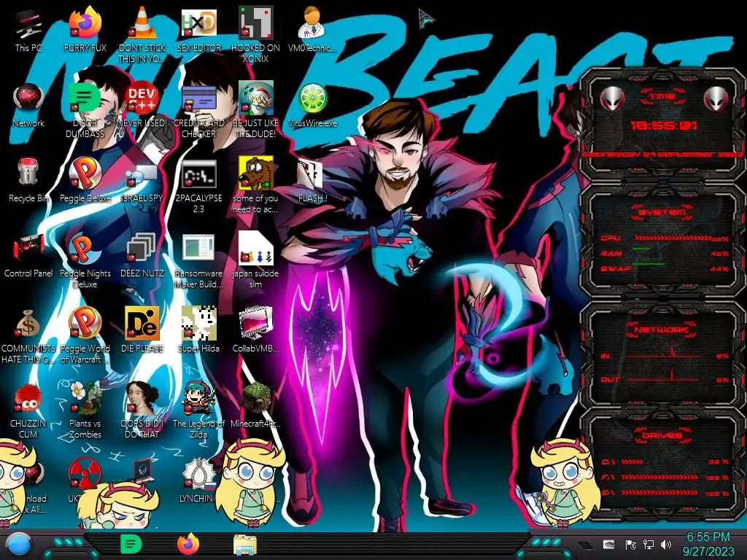The width and height of the screenshot is (747, 560).
Task: Click the CPU usage bar in widget
Action: click(673, 238)
